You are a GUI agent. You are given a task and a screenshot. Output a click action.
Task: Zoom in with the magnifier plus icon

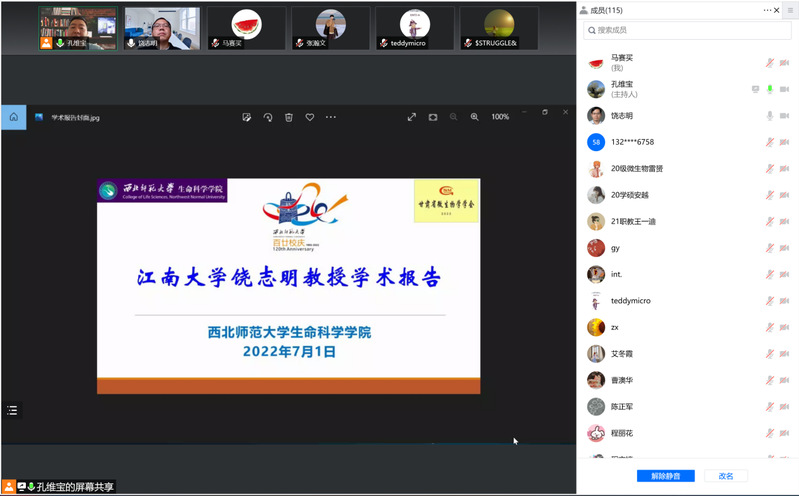coord(475,117)
